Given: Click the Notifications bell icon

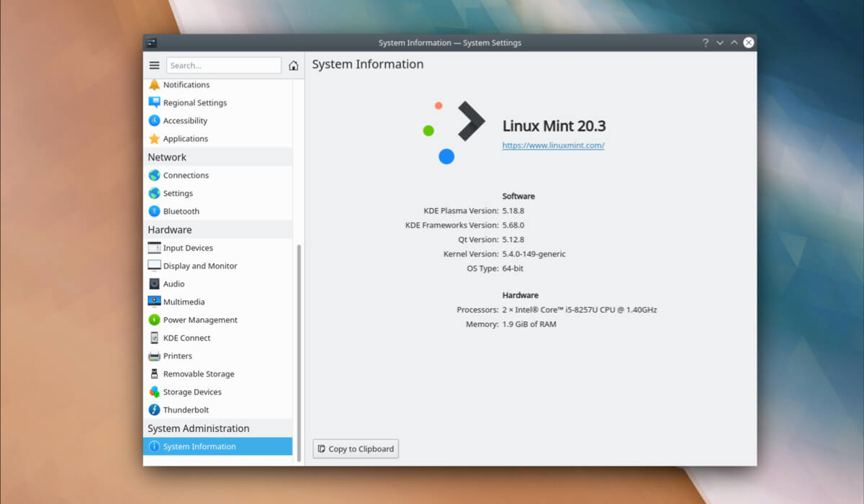Looking at the screenshot, I should tap(154, 84).
